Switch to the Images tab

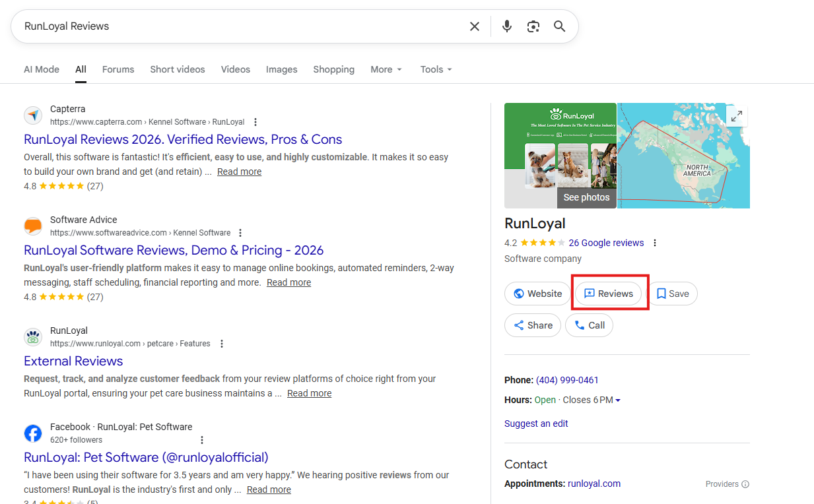pos(282,69)
